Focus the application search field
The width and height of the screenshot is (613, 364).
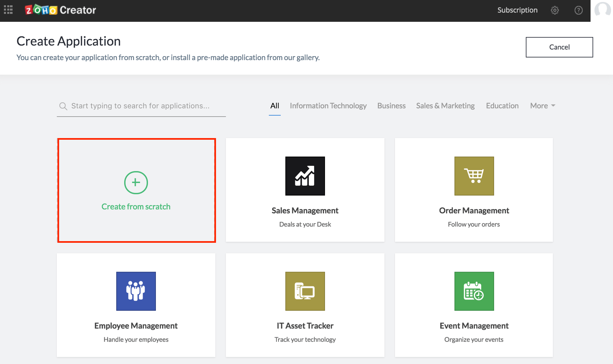[x=141, y=106]
